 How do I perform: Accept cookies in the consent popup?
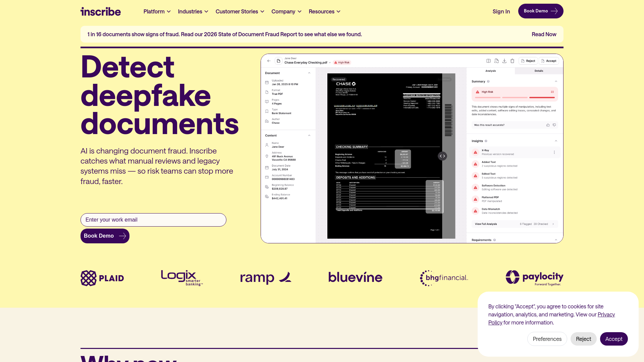(x=614, y=339)
